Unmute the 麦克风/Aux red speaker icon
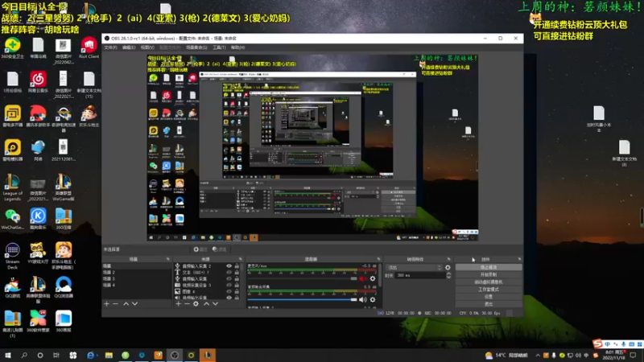Image resolution: width=644 pixels, height=362 pixels. [x=363, y=278]
